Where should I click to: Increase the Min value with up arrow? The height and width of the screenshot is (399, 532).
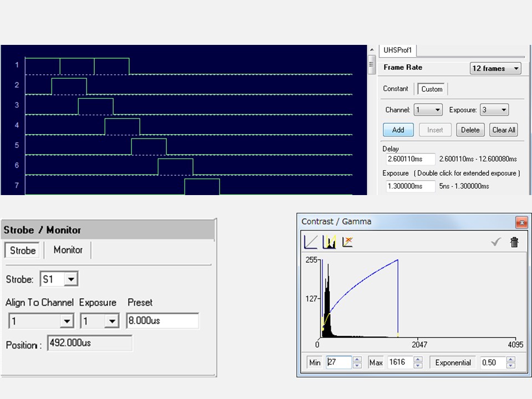pyautogui.click(x=357, y=359)
